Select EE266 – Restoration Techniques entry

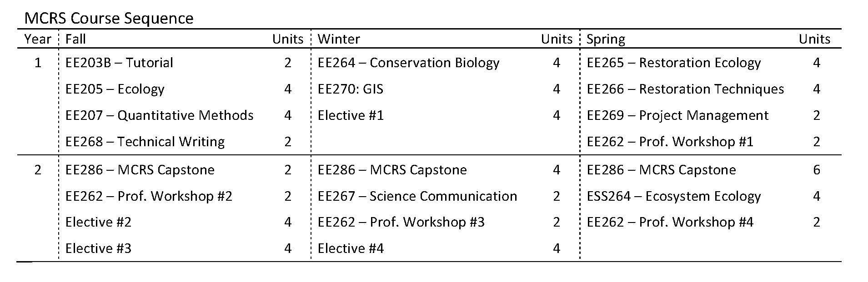685,89
